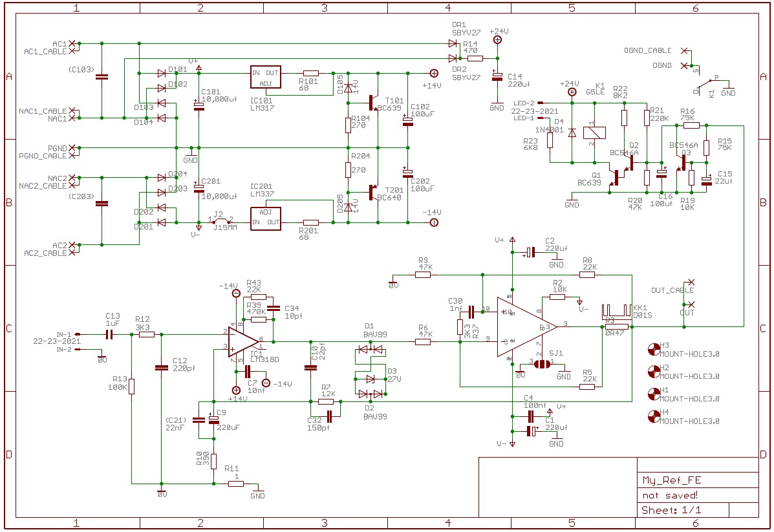The image size is (774, 532).
Task: Click the R22 8K2 resistor label
Action: 620,92
